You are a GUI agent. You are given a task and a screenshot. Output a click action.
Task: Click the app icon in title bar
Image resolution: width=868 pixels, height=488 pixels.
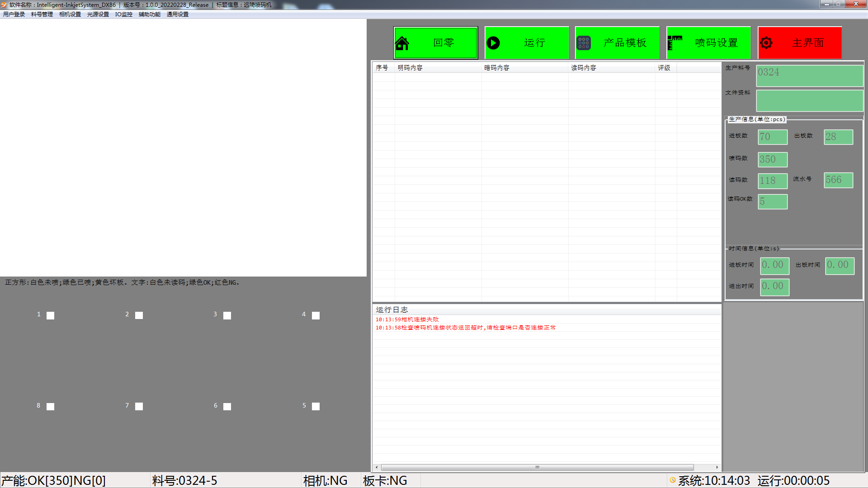(x=4, y=5)
